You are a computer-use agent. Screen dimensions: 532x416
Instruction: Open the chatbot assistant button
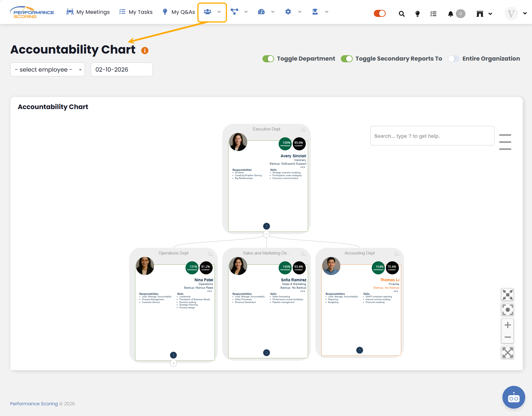point(513,397)
